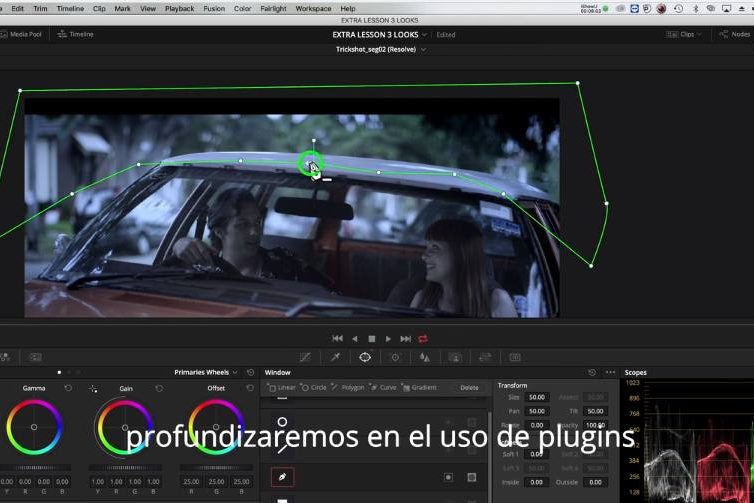This screenshot has height=503, width=754.
Task: Reset the Gamma color wheel
Action: click(x=69, y=388)
